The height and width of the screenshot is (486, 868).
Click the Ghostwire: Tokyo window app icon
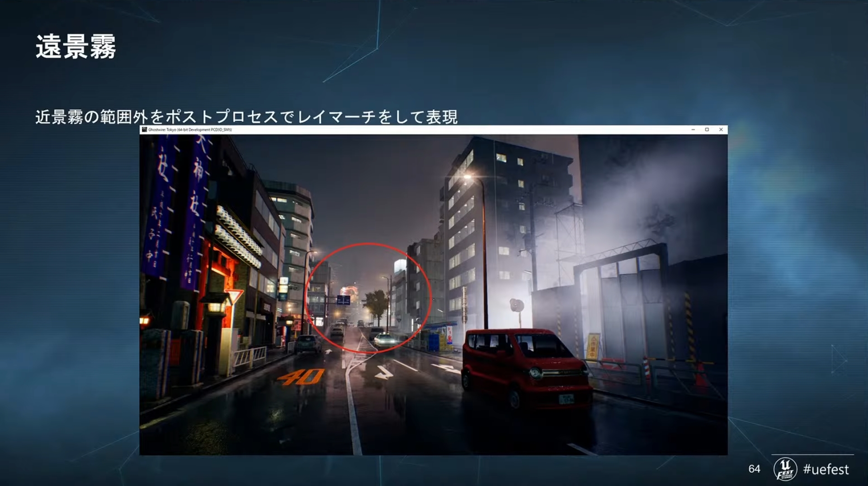(144, 130)
